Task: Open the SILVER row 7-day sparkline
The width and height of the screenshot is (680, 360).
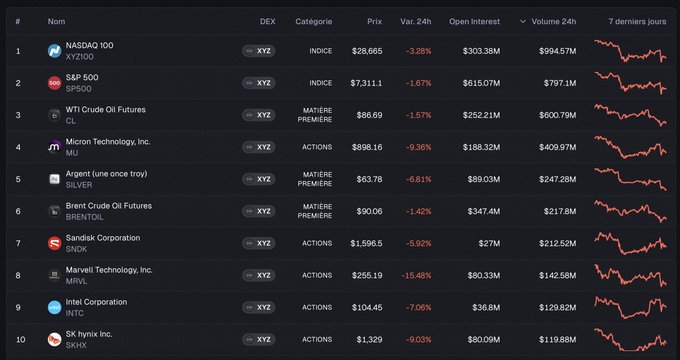Action: point(631,179)
